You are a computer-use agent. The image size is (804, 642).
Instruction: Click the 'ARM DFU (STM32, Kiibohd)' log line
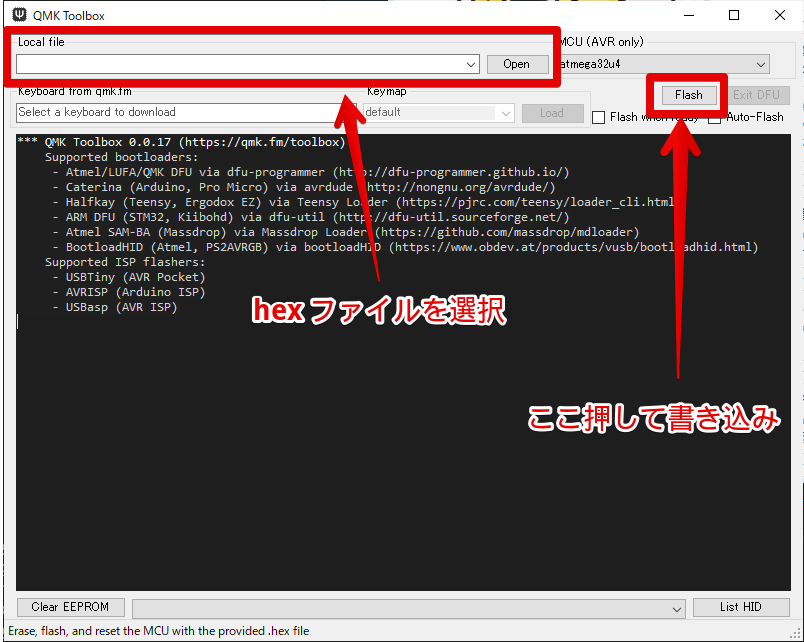[311, 217]
